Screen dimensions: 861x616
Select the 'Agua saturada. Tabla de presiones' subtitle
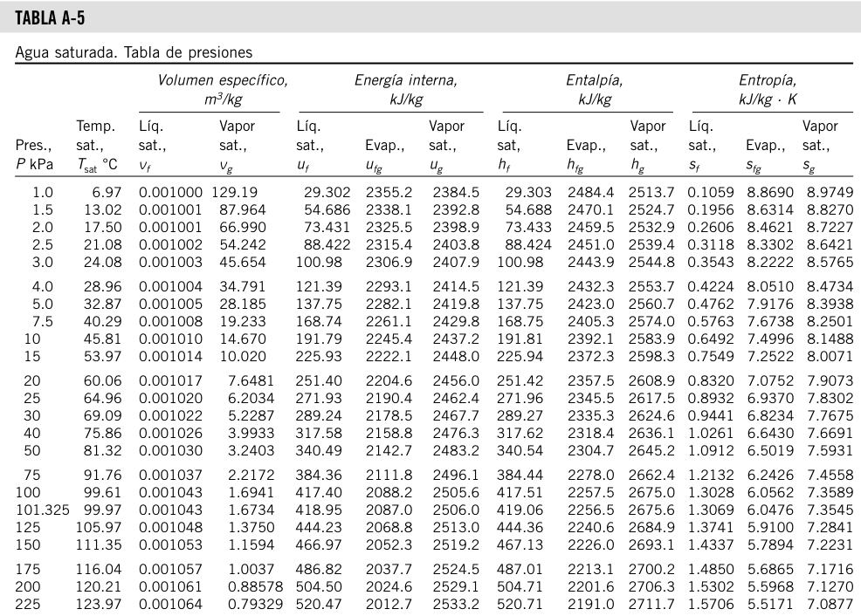click(x=134, y=52)
